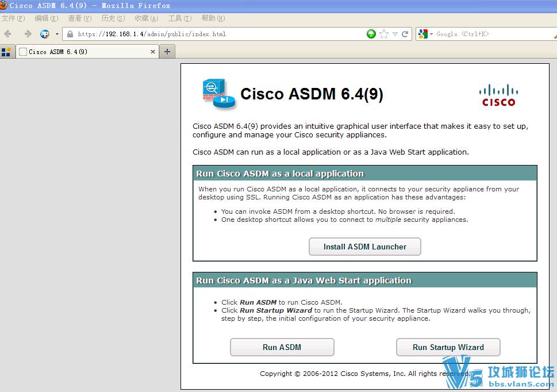Select the Cisco ASDM 6.4(9) tab
Screen dimensions: 557x392
pos(87,52)
